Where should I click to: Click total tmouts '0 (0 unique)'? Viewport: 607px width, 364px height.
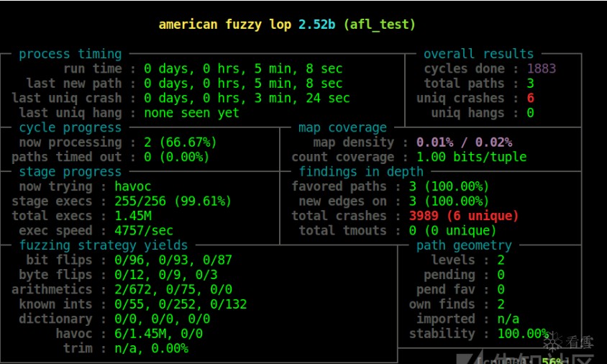pos(452,230)
